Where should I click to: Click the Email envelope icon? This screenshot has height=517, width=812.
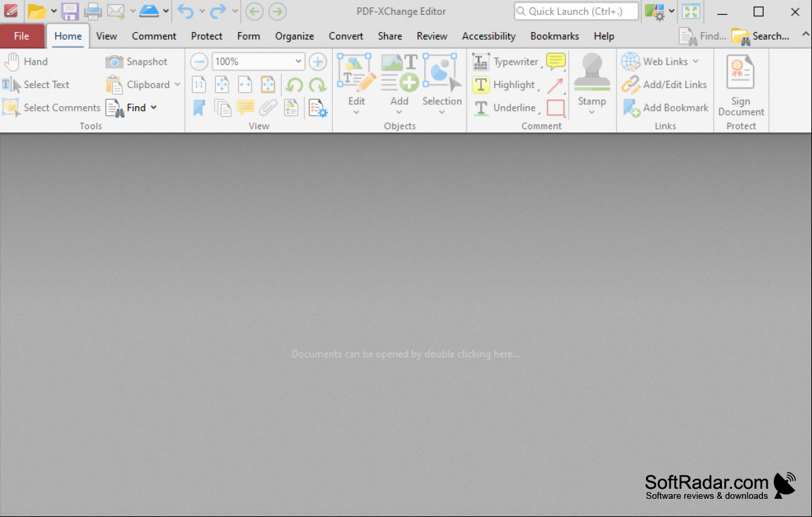[116, 11]
